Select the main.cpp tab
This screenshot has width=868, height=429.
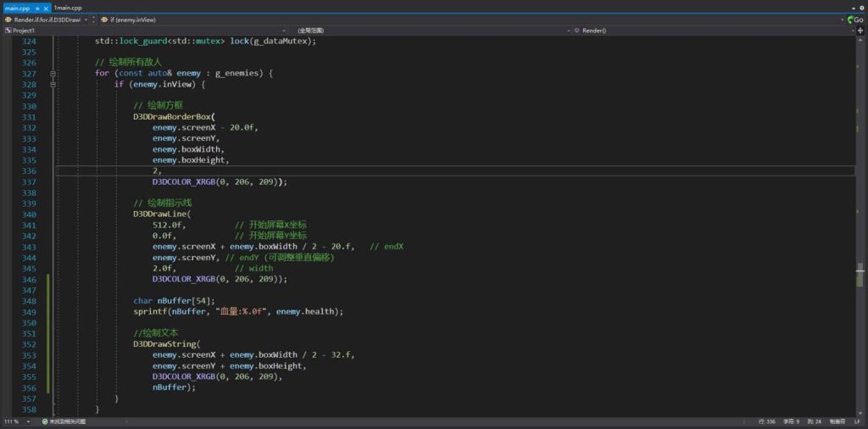(x=17, y=8)
